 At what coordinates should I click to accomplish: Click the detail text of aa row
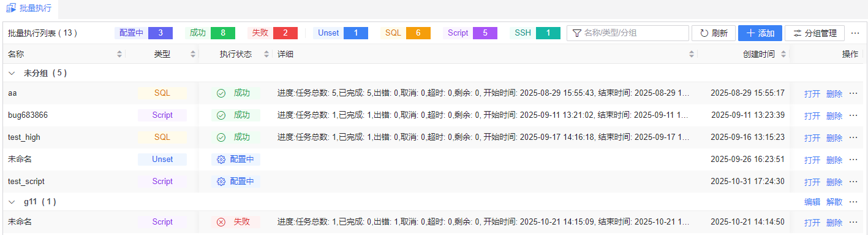click(483, 93)
